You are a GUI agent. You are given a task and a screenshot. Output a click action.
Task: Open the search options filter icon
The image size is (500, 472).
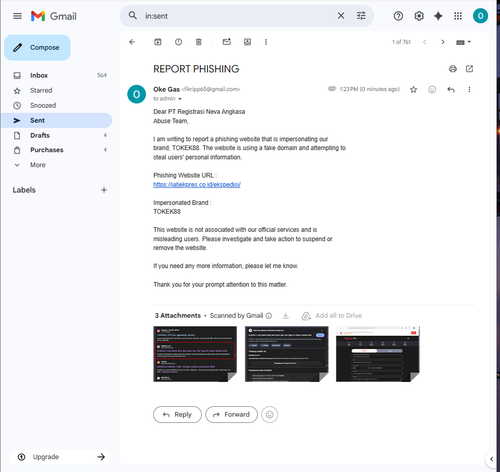pos(361,15)
